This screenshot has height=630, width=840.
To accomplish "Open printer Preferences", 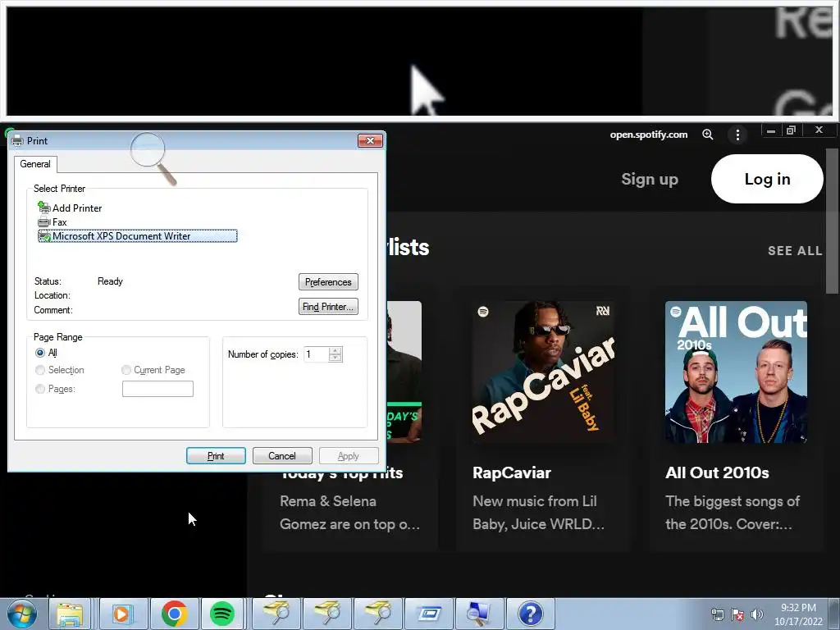I will (x=328, y=282).
